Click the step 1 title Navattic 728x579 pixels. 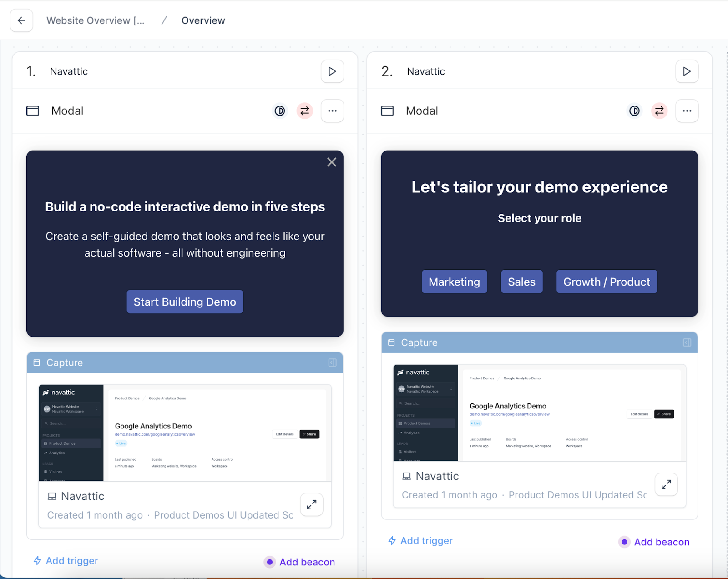[x=69, y=71]
